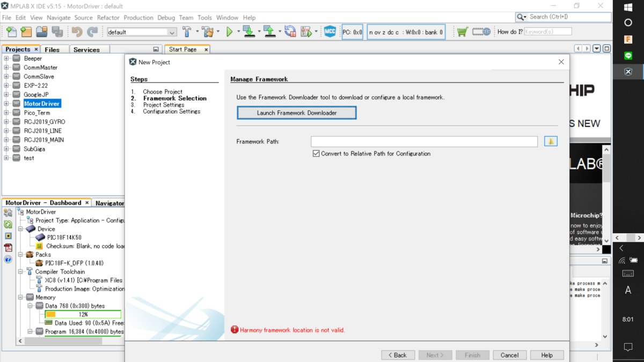Click dashboard project properties wrench icon

(8, 213)
